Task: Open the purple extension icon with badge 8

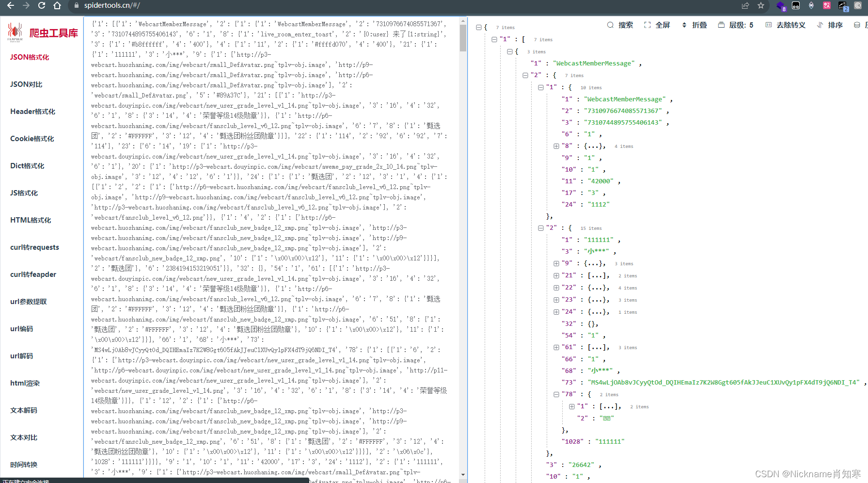Action: pyautogui.click(x=781, y=6)
